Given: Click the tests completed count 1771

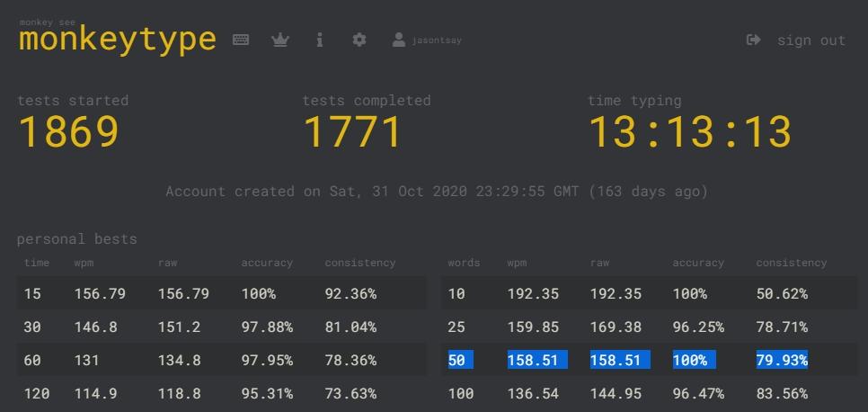Looking at the screenshot, I should tap(352, 132).
